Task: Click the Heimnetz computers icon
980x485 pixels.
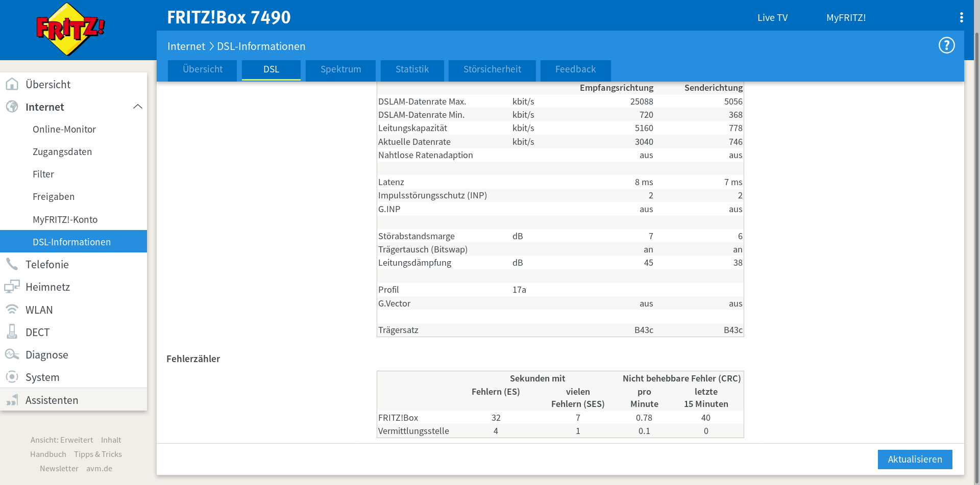Action: (12, 287)
